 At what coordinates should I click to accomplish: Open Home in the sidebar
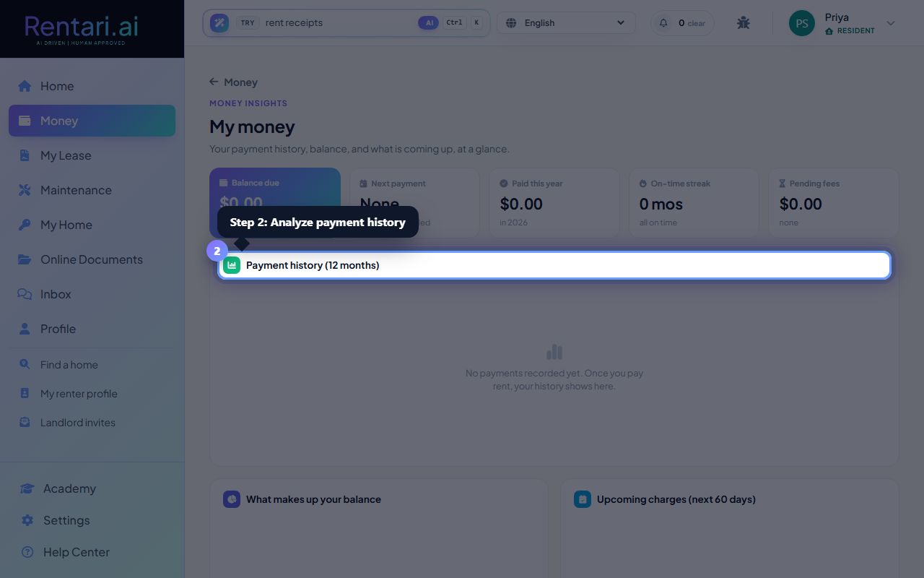pos(92,86)
